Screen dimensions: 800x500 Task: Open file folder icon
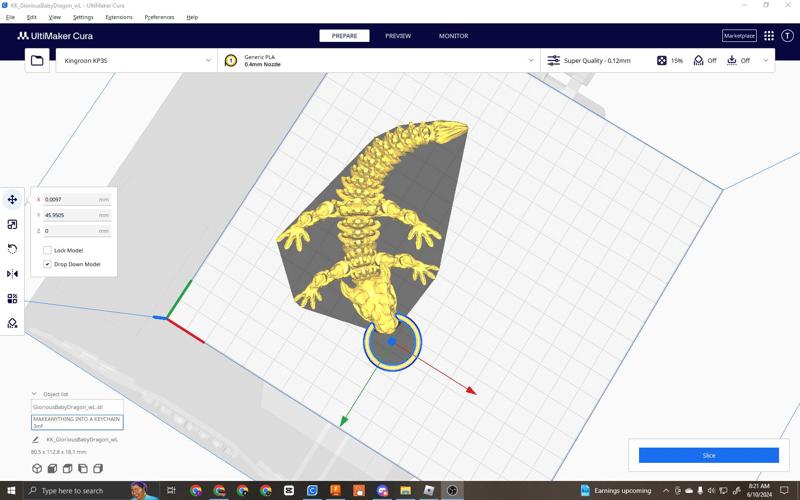coord(37,61)
